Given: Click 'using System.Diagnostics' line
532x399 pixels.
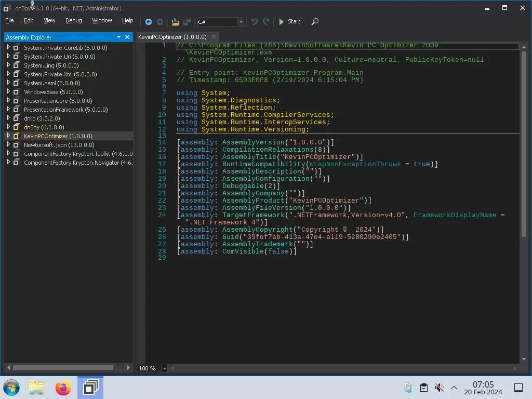Looking at the screenshot, I should point(228,100).
